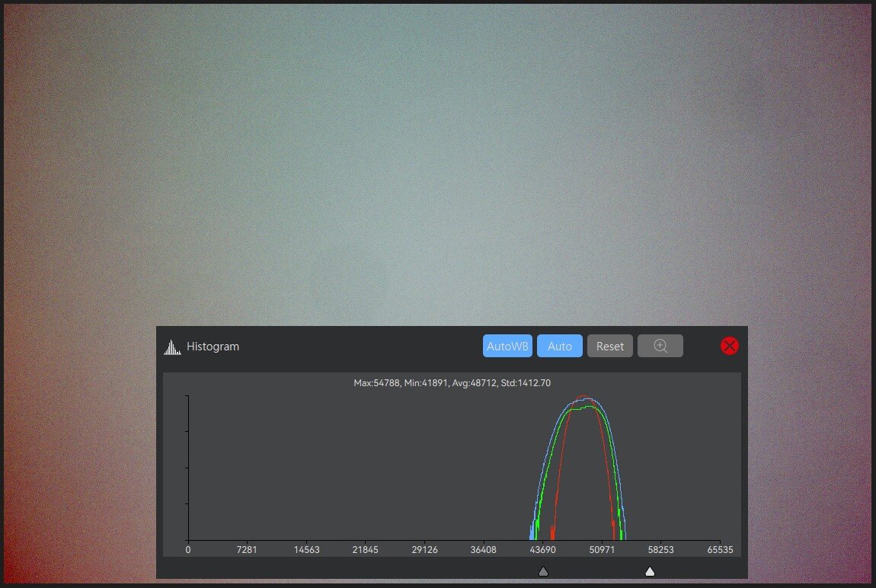Click the Max/Min/Avg/Std statistics text

coord(452,383)
